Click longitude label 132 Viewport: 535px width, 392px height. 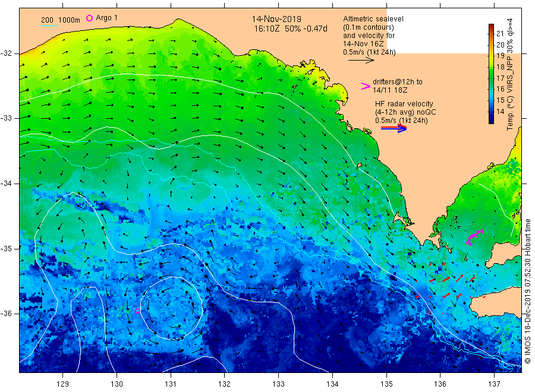(225, 384)
